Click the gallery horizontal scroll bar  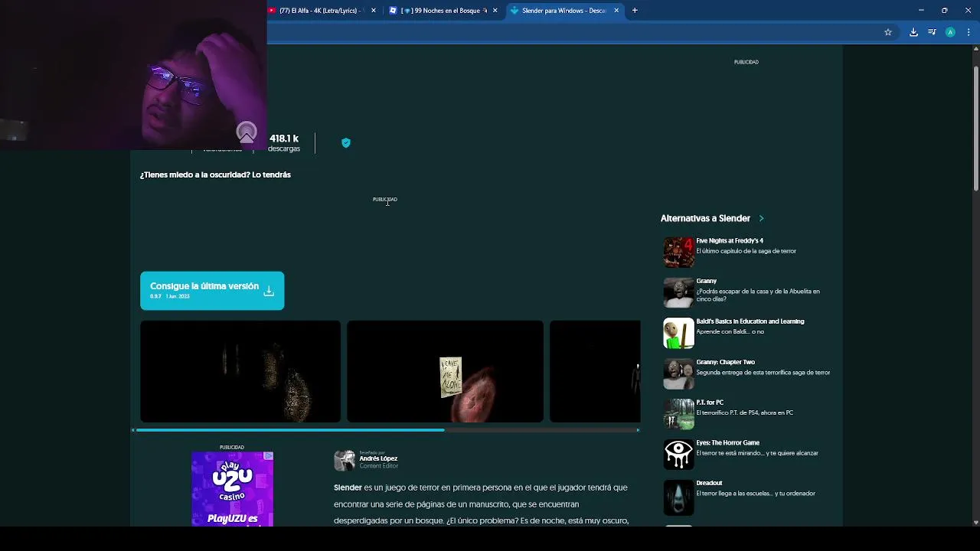[x=290, y=430]
